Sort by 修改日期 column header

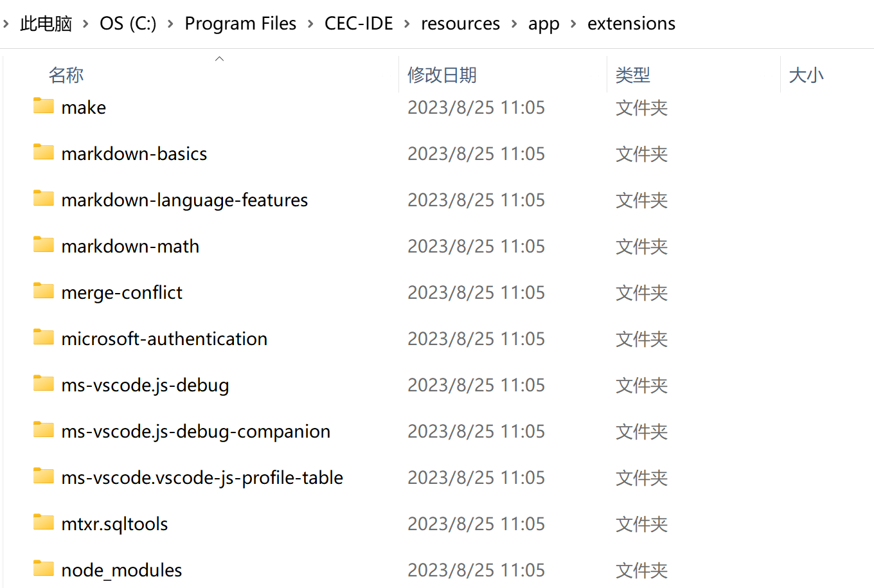442,75
